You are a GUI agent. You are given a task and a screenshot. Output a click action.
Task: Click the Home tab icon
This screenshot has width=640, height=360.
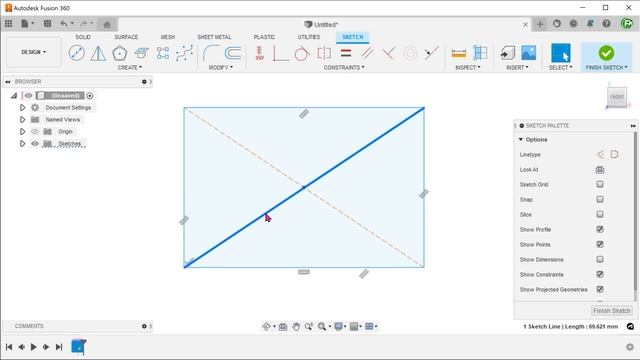pos(107,24)
